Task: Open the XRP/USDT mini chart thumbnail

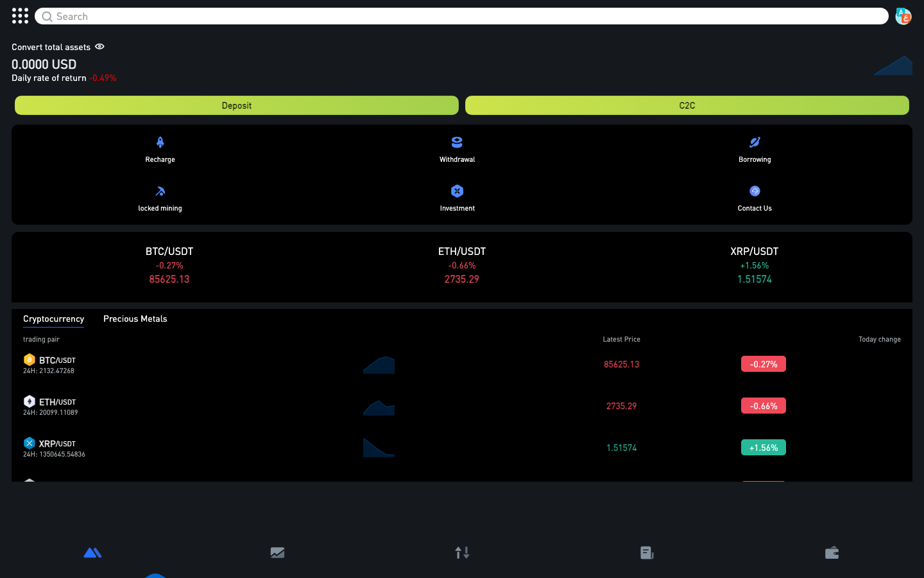Action: [379, 448]
